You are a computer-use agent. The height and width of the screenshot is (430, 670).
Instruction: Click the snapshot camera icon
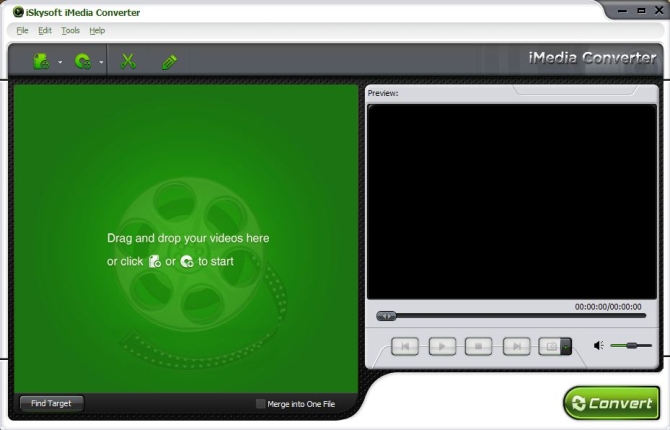point(549,346)
